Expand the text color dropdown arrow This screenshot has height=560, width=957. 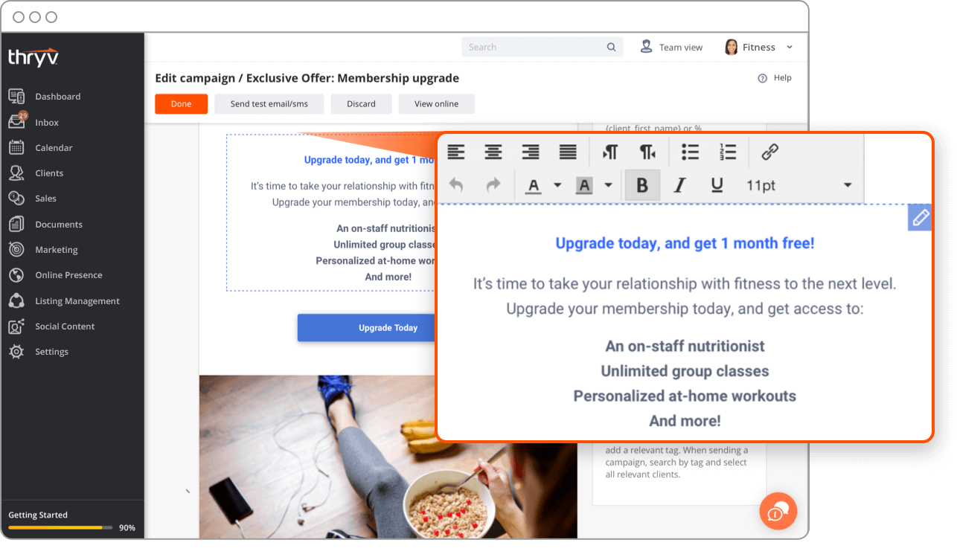557,185
